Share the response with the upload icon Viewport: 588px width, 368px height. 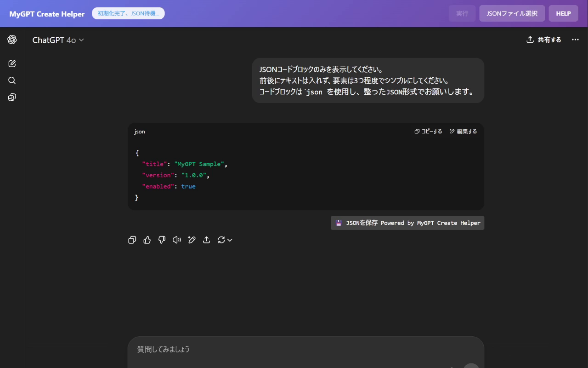coord(207,240)
